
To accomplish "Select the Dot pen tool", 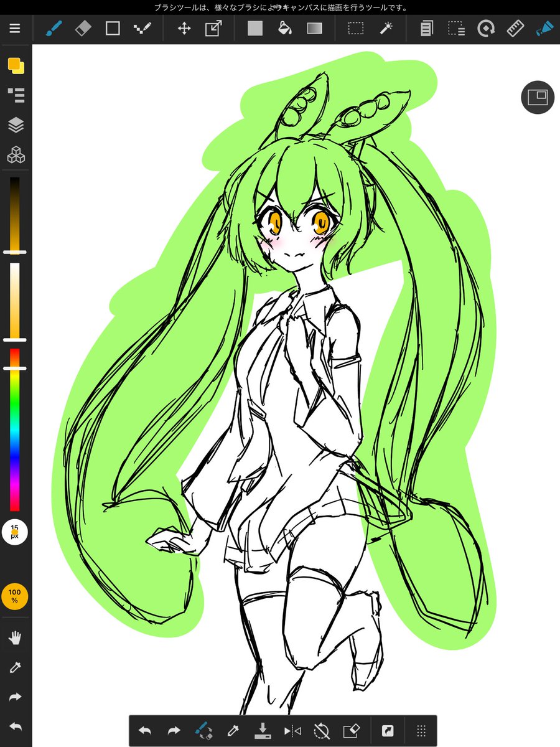I will pos(141,29).
